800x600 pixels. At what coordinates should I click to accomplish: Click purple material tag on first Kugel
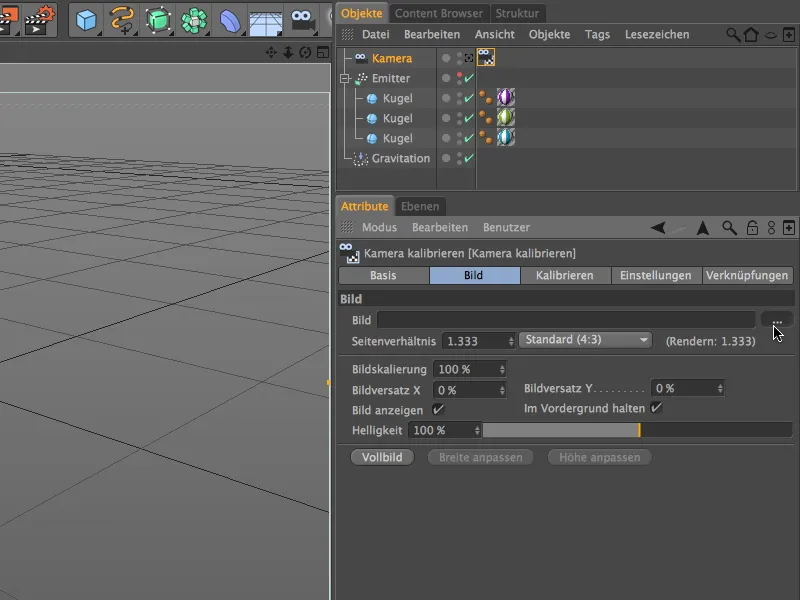point(506,97)
